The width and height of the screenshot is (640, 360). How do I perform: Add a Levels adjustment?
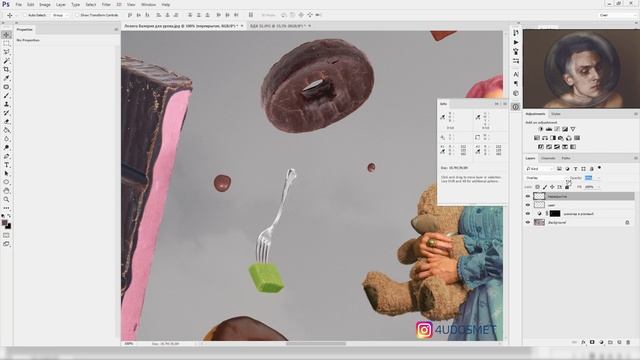(x=549, y=129)
